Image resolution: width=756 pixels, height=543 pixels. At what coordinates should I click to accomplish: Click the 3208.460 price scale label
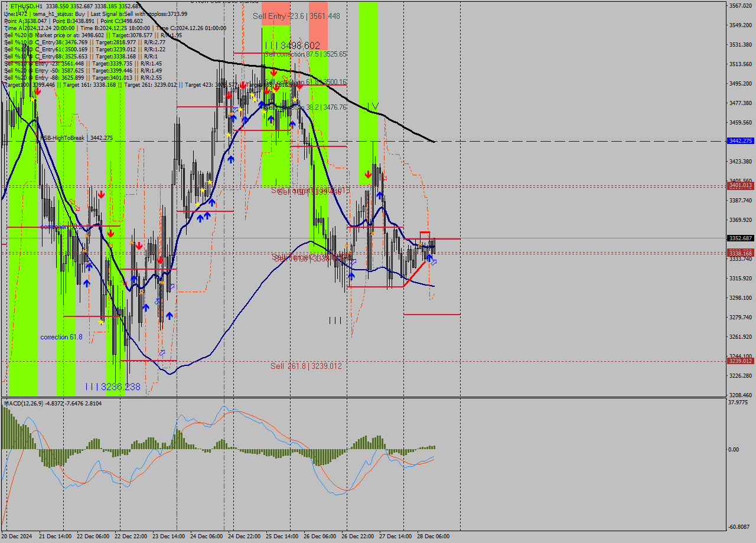pyautogui.click(x=741, y=395)
